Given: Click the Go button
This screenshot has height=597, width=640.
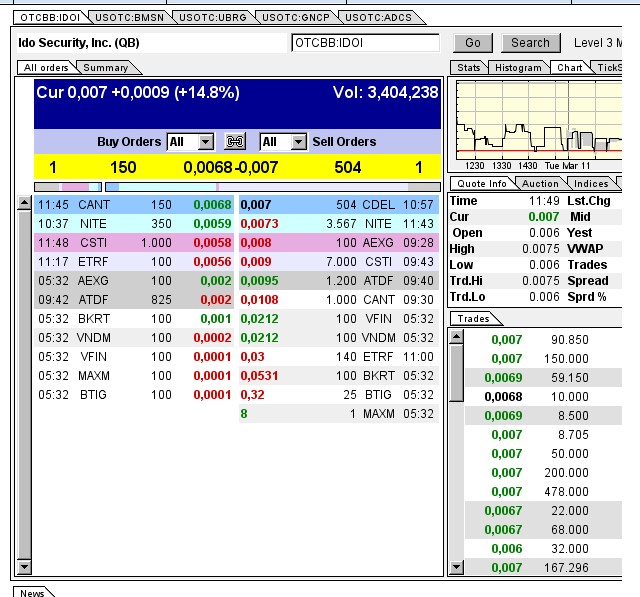Looking at the screenshot, I should (x=473, y=43).
